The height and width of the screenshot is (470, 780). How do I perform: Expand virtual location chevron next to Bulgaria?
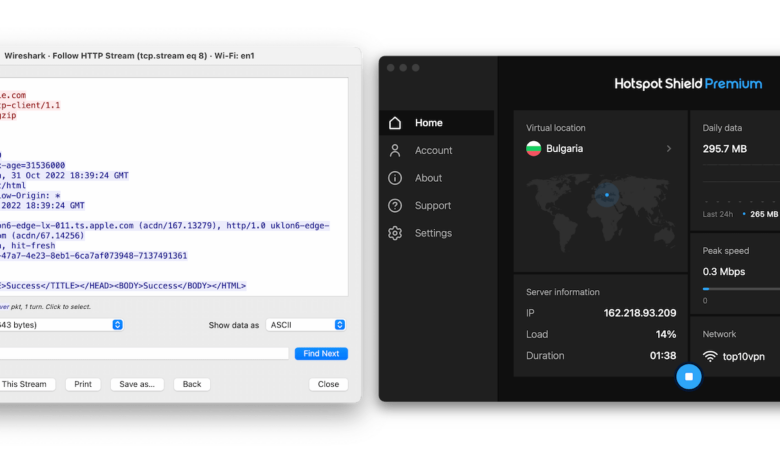pyautogui.click(x=669, y=149)
